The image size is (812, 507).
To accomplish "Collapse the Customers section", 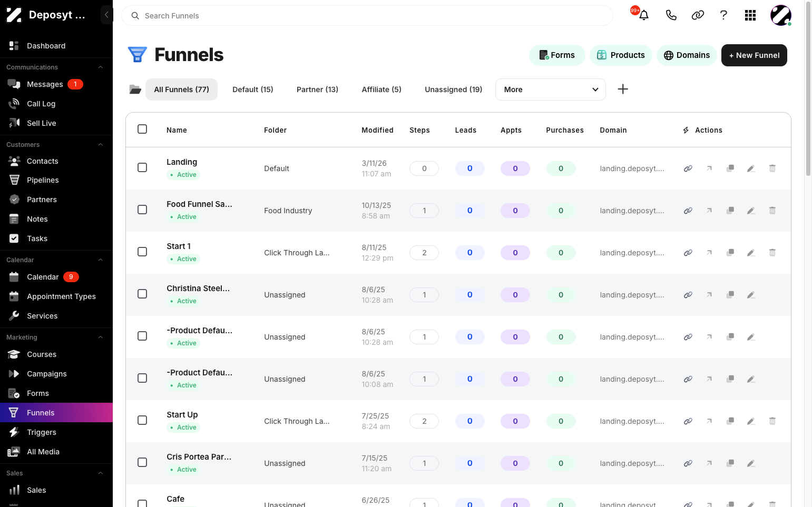I will coord(100,145).
